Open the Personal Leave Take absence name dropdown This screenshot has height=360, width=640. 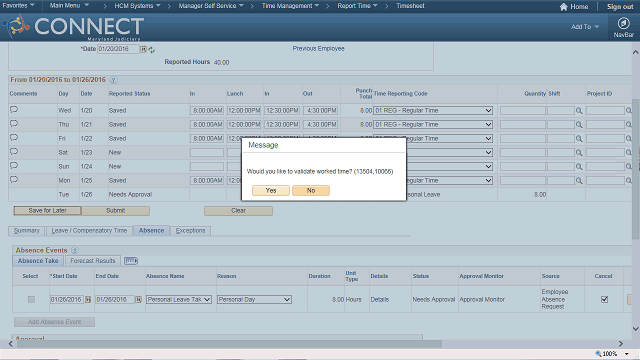[179, 300]
